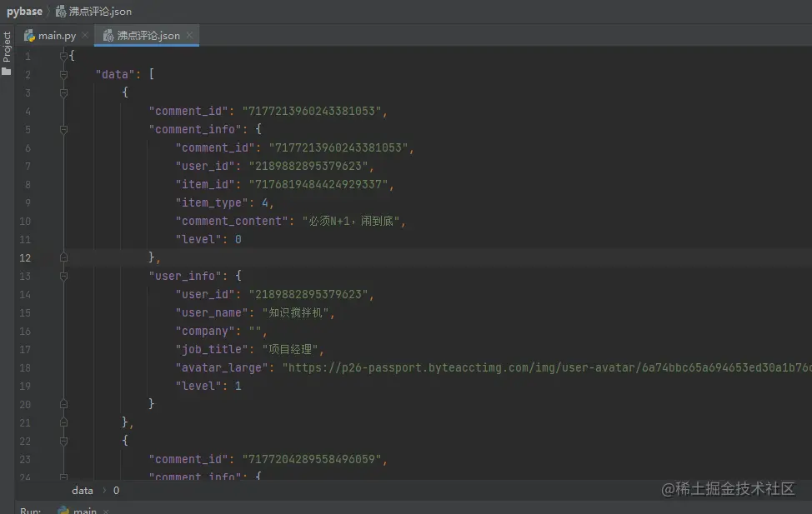This screenshot has width=812, height=514.
Task: Click 沸点评论.json in the navigation bar
Action: point(93,12)
